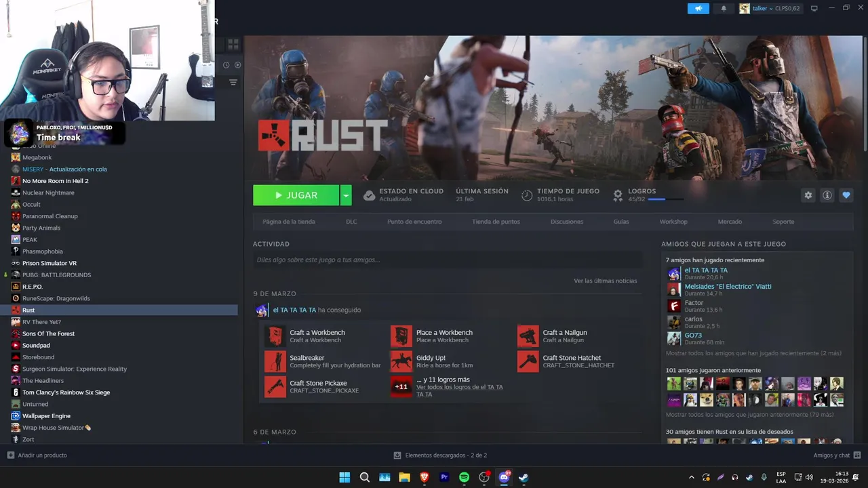Open the +11 more achievements tile
Viewport: 868px width, 488px height.
401,386
